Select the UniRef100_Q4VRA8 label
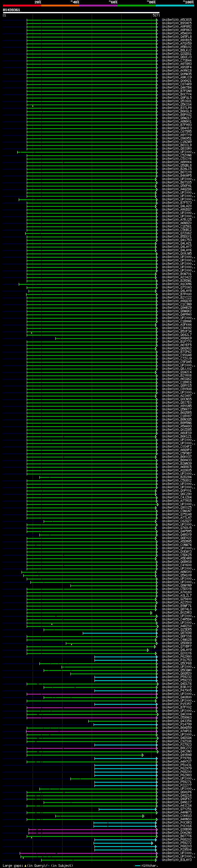This screenshot has width=197, height=868. coord(177,755)
